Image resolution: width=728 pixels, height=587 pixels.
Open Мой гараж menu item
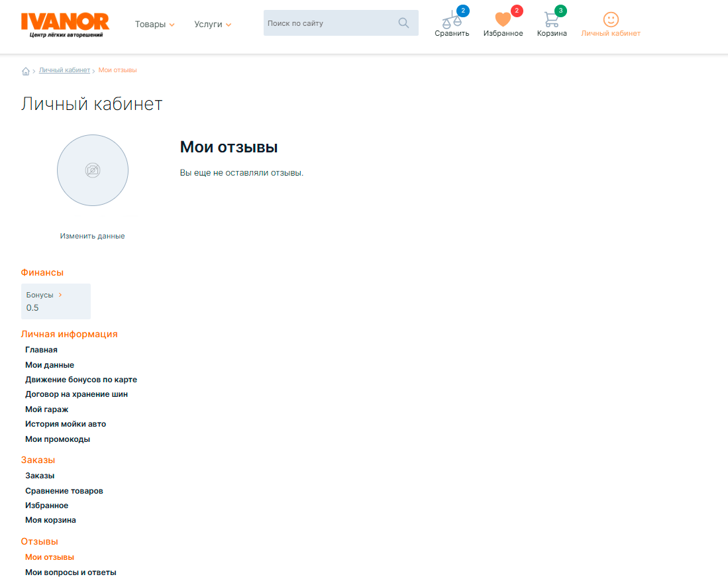point(47,409)
